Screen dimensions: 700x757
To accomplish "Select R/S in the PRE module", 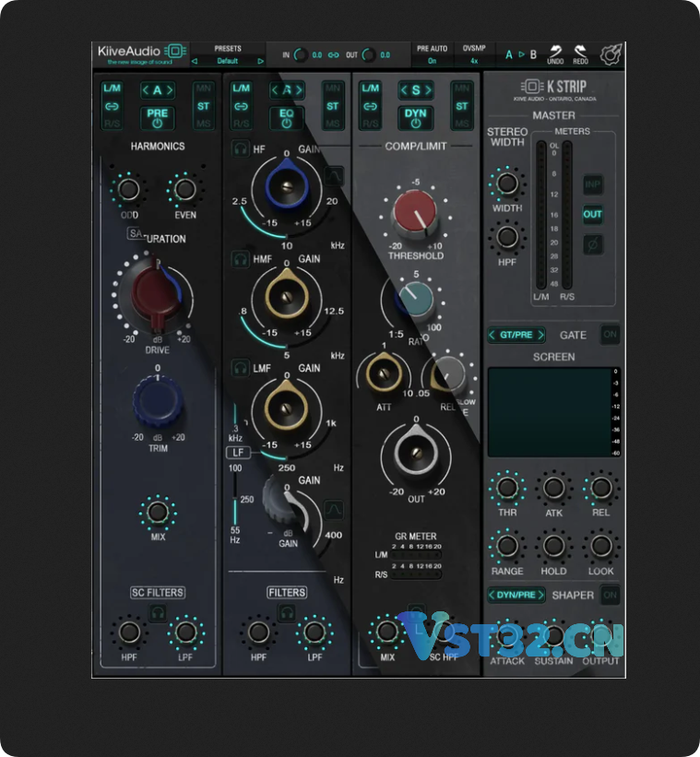I will 112,124.
